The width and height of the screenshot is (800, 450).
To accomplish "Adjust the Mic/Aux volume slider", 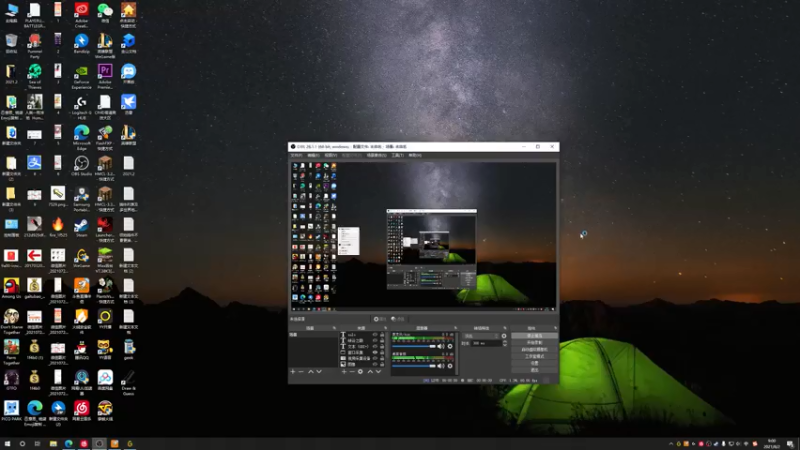I will pyautogui.click(x=414, y=346).
